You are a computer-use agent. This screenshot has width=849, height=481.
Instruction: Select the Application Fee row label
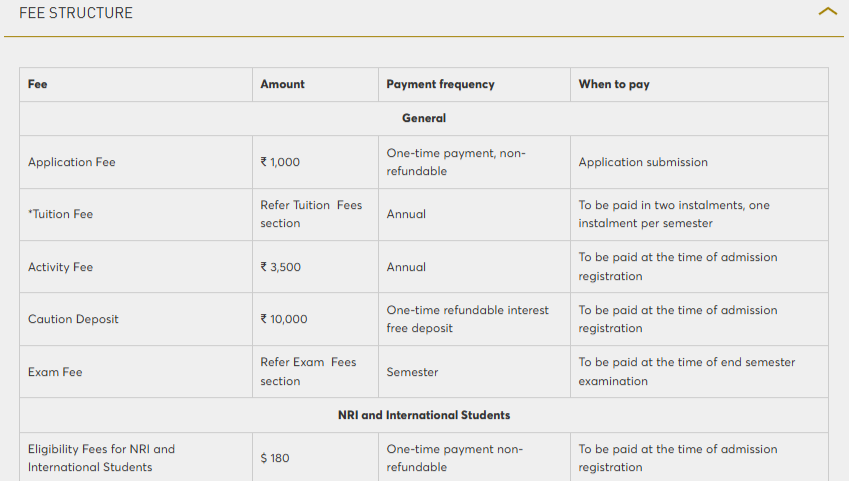click(x=71, y=162)
